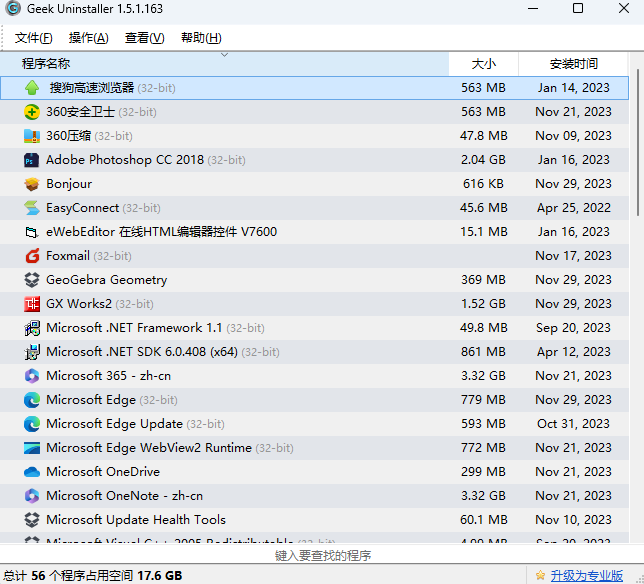Click the 1.52 GB size of GX Works2
Image resolution: width=644 pixels, height=584 pixels.
click(483, 304)
